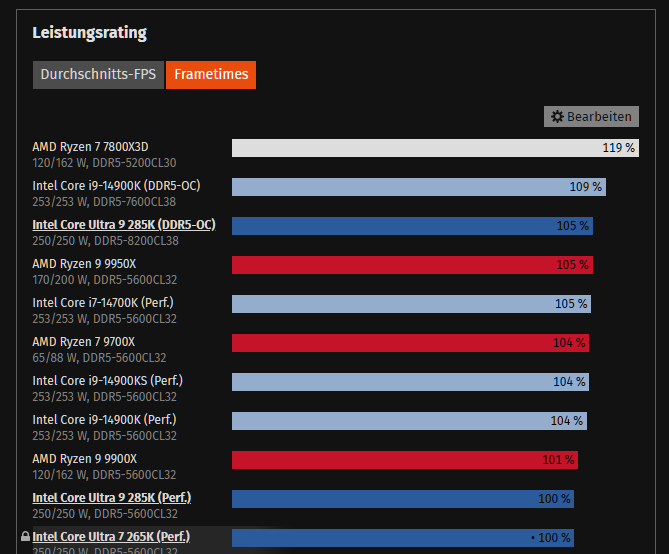The width and height of the screenshot is (669, 554).
Task: Click the AMD Ryzen 7 7800X3D label
Action: point(90,147)
